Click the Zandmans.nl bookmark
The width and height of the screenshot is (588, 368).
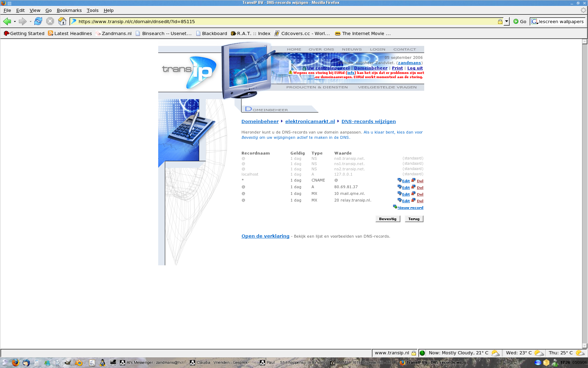pos(114,34)
